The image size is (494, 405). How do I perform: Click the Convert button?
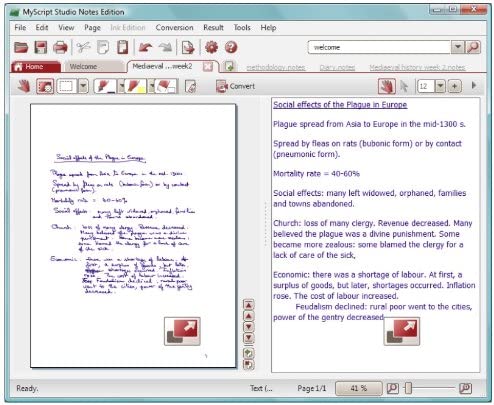click(x=235, y=86)
